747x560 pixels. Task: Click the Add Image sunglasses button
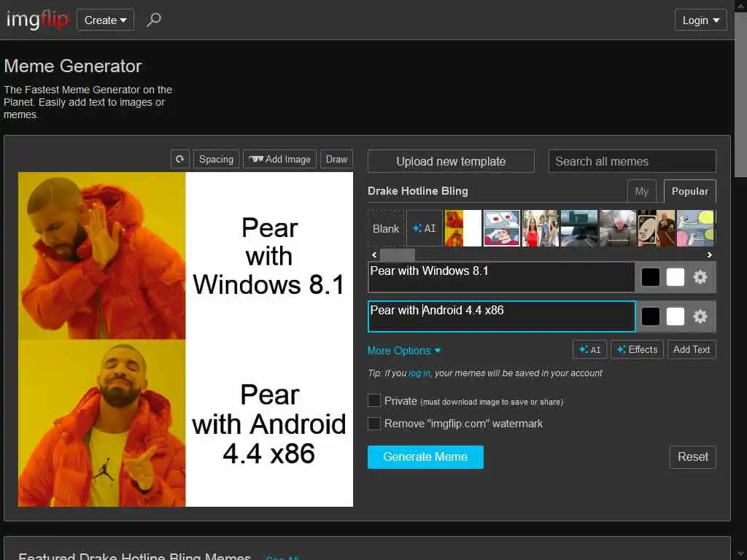coord(279,159)
